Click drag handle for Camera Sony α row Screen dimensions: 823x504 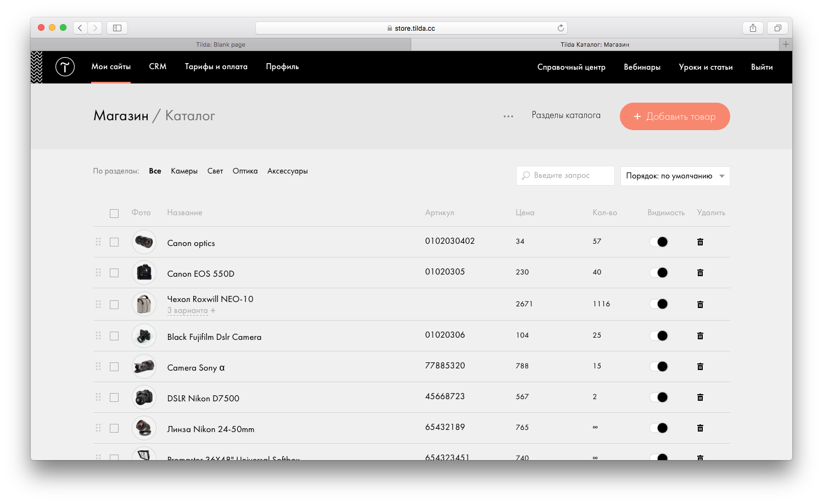[x=98, y=366]
